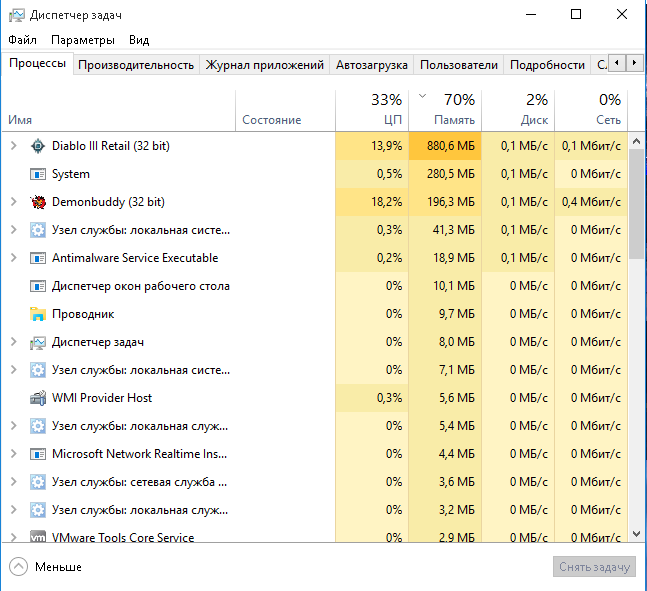Expand the Диспетчер задач process group
This screenshot has height=591, width=647.
point(14,342)
